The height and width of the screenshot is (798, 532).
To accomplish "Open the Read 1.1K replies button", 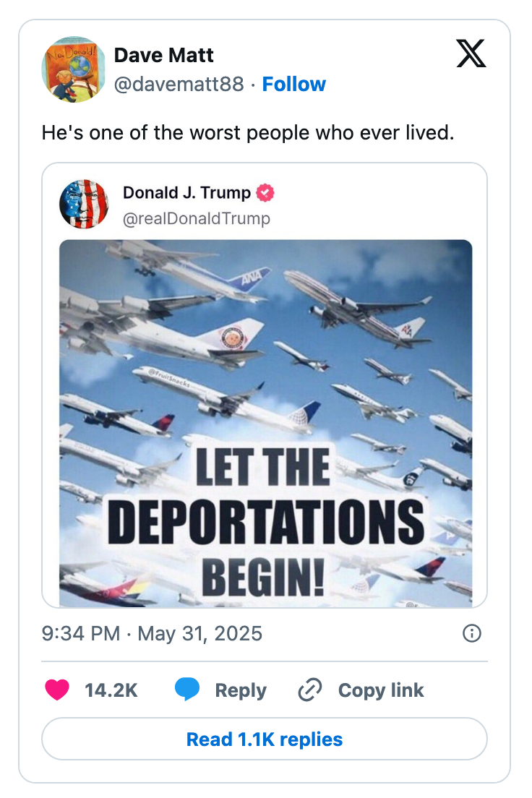I will pyautogui.click(x=265, y=739).
